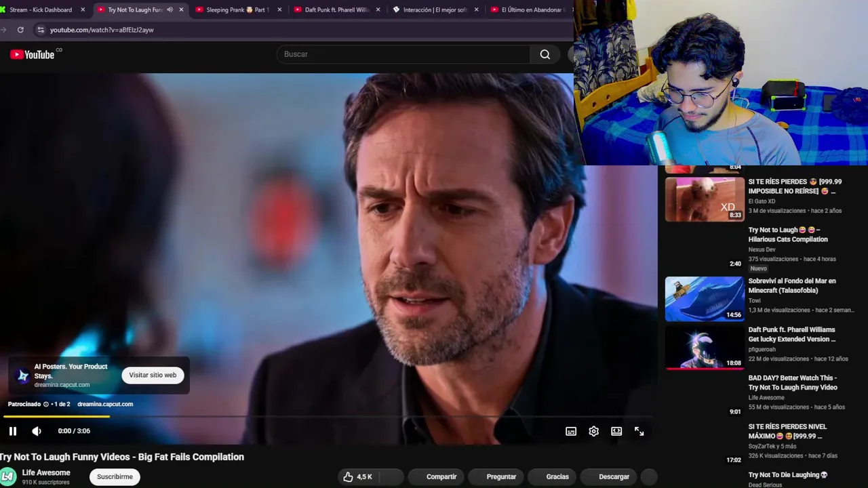Screen dimensions: 868x488
Task: Close the Daft Punk ft. Pharell tab
Action: (378, 9)
